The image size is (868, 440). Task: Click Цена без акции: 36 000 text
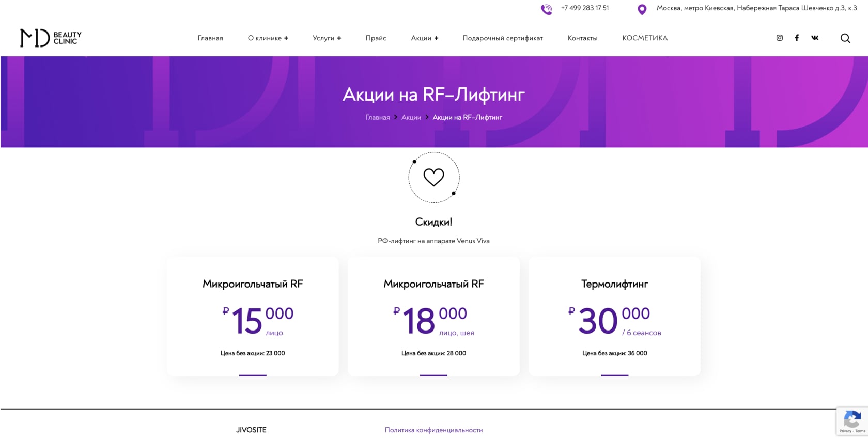pyautogui.click(x=615, y=353)
